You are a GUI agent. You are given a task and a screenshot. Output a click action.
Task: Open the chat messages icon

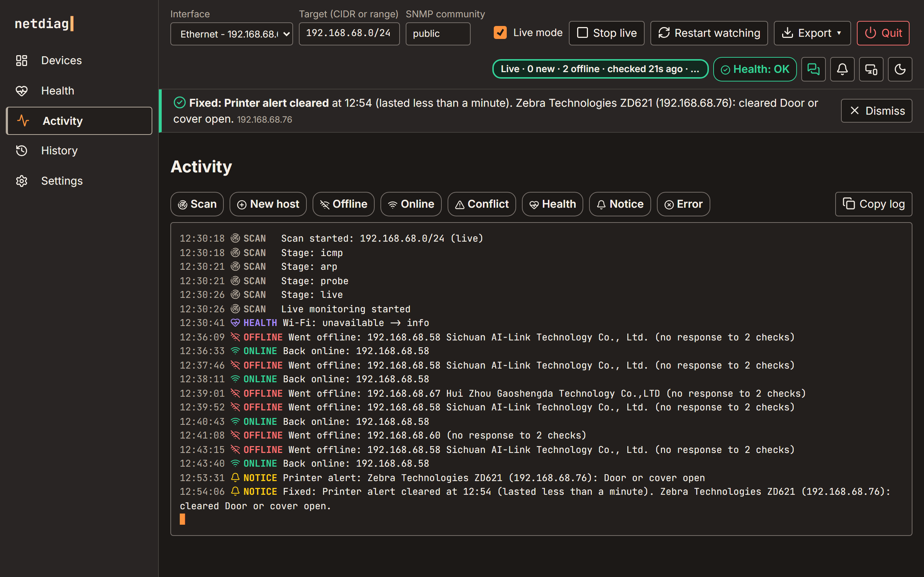click(x=813, y=69)
